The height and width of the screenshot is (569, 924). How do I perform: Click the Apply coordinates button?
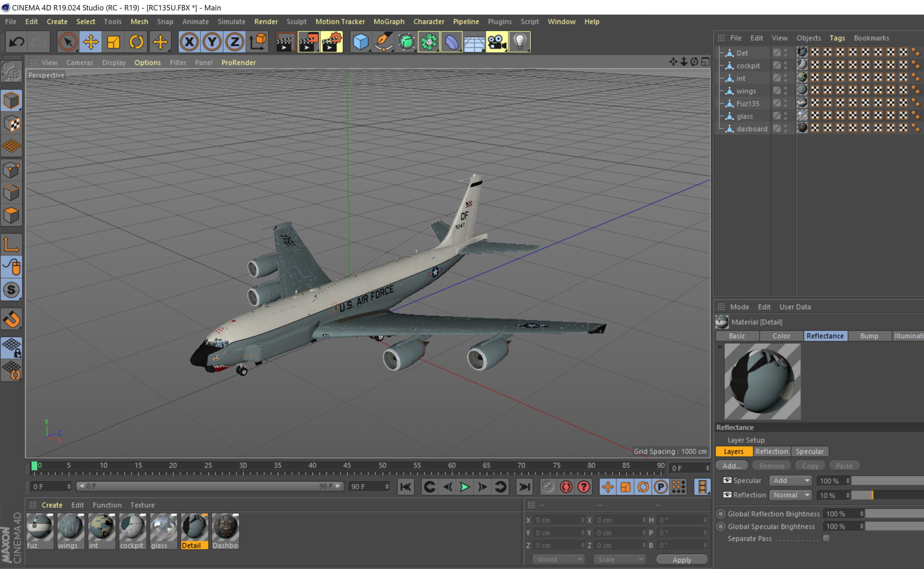coord(682,559)
